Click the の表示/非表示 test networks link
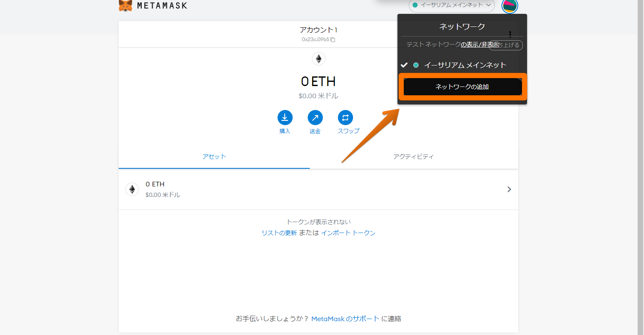Viewport: 644px width, 335px height. [x=480, y=44]
